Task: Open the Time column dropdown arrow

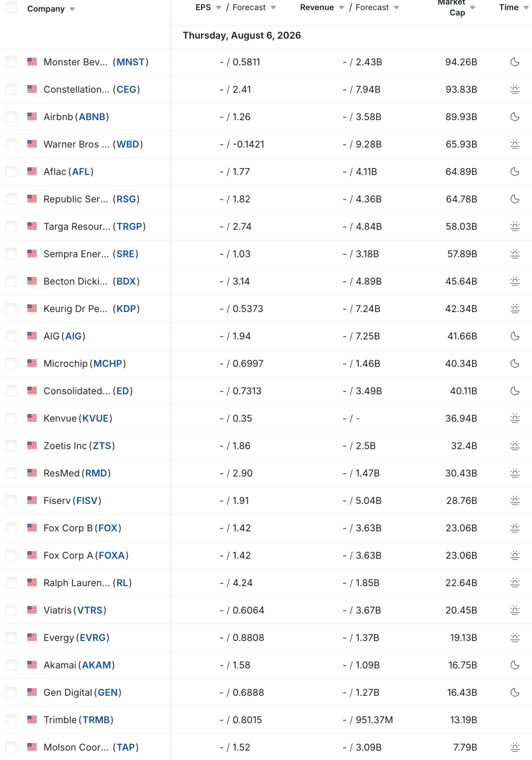Action: [526, 8]
